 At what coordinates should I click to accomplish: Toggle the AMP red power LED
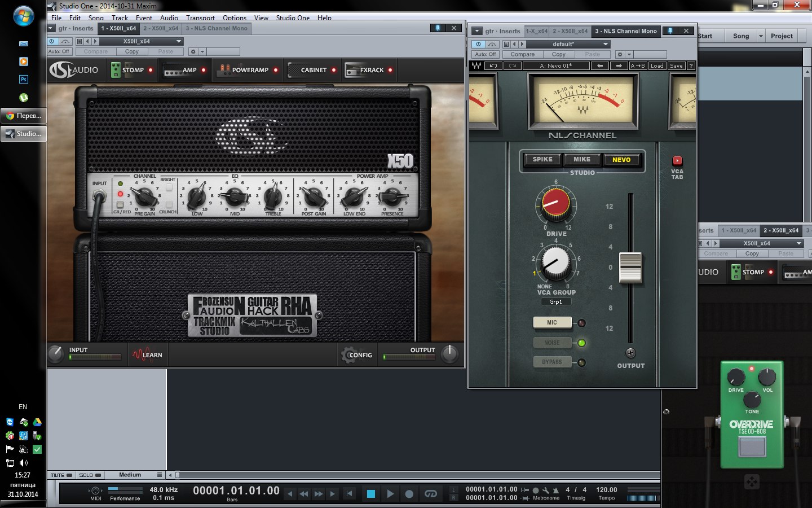[204, 70]
